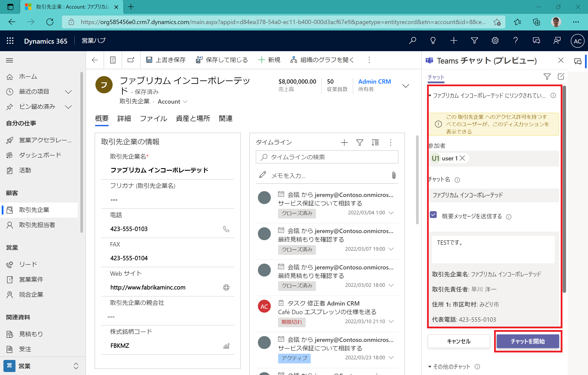Screen dimensions: 588x375
Task: Click compose new chat icon in Teams panel
Action: (x=561, y=77)
